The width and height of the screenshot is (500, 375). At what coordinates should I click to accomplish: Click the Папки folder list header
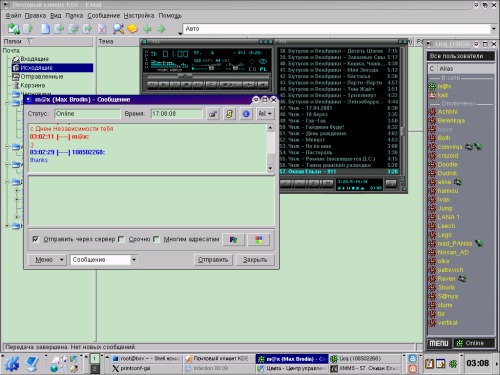click(48, 41)
